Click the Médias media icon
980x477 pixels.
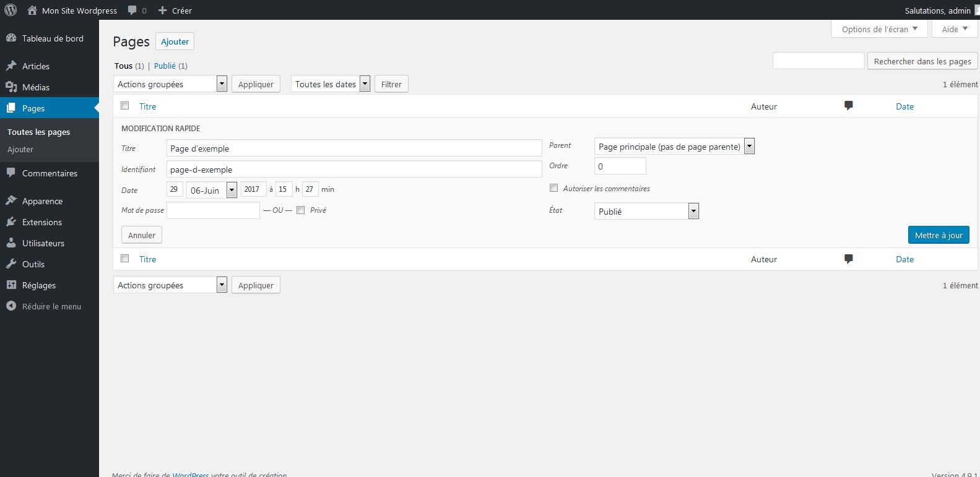point(11,87)
